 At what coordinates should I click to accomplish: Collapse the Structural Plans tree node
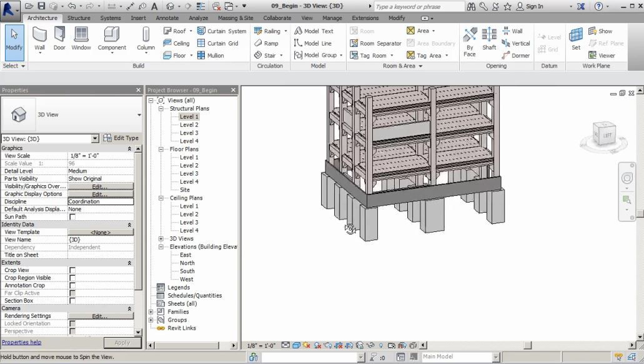coord(161,109)
